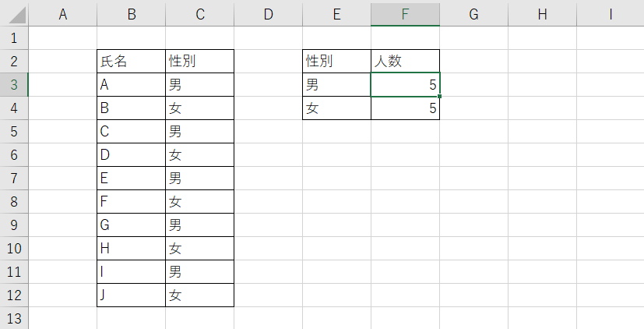Click the 人数 header cell

coord(405,62)
